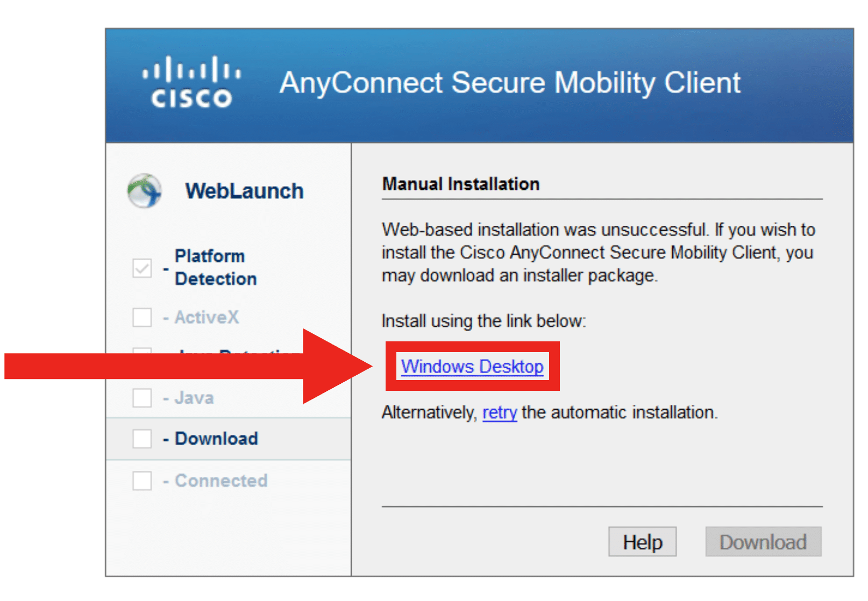
Task: Open the Windows Desktop installer link
Action: 472,367
